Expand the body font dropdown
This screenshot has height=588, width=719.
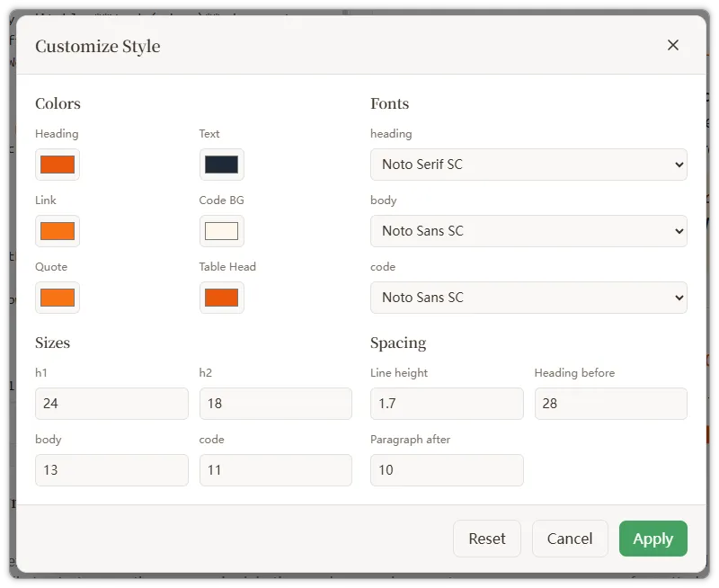528,231
